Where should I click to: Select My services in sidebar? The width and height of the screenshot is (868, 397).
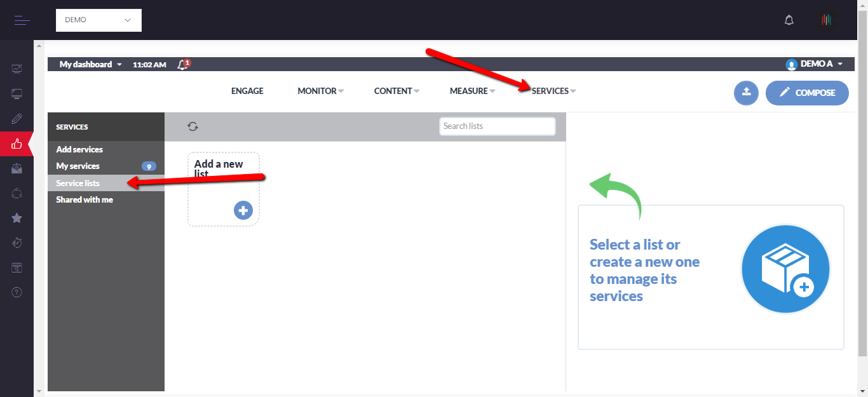(78, 166)
